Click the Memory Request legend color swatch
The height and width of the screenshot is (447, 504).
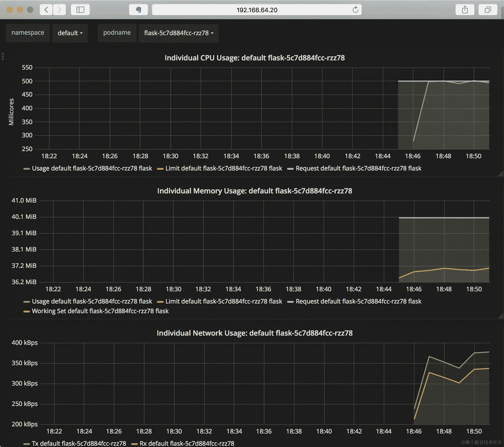290,302
